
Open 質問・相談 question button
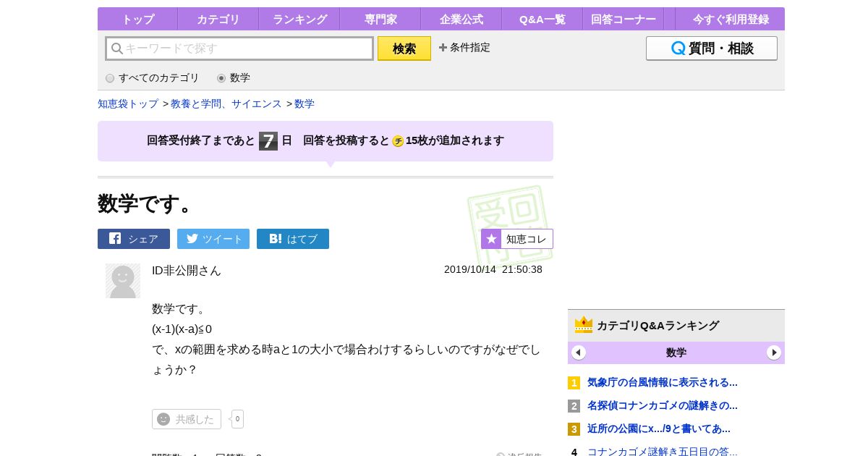tap(712, 48)
